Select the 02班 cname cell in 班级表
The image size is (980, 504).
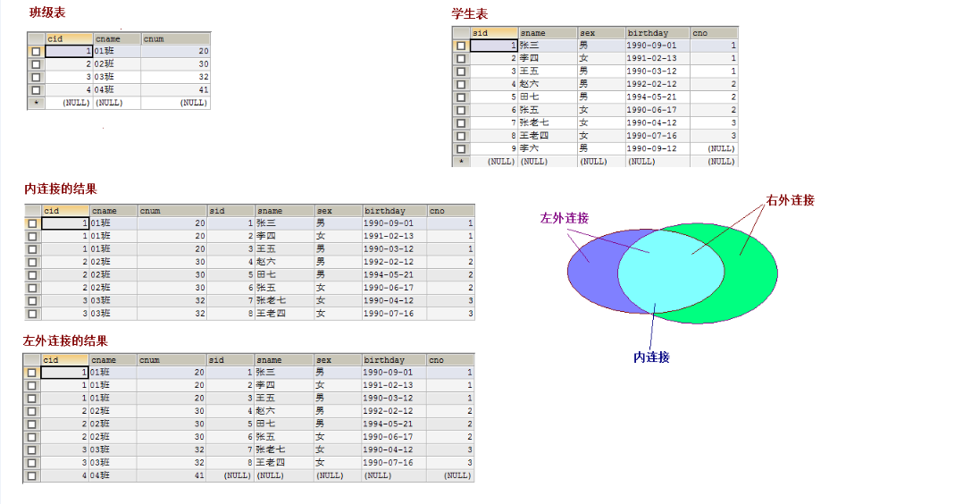pyautogui.click(x=117, y=63)
